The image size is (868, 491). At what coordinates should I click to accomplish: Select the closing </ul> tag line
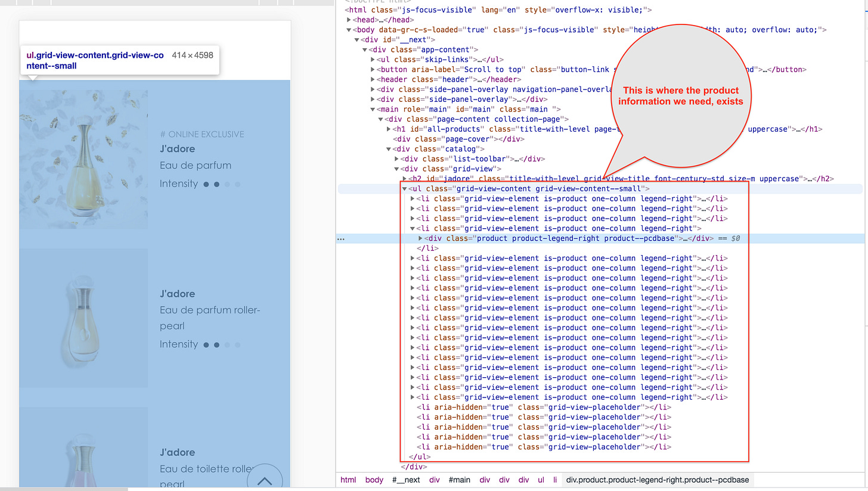click(x=420, y=457)
